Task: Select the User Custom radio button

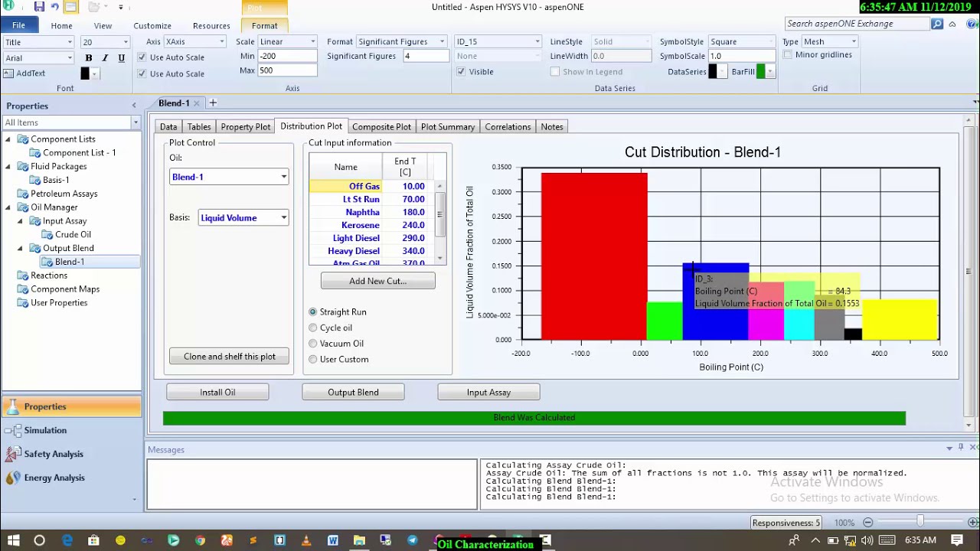Action: click(313, 359)
